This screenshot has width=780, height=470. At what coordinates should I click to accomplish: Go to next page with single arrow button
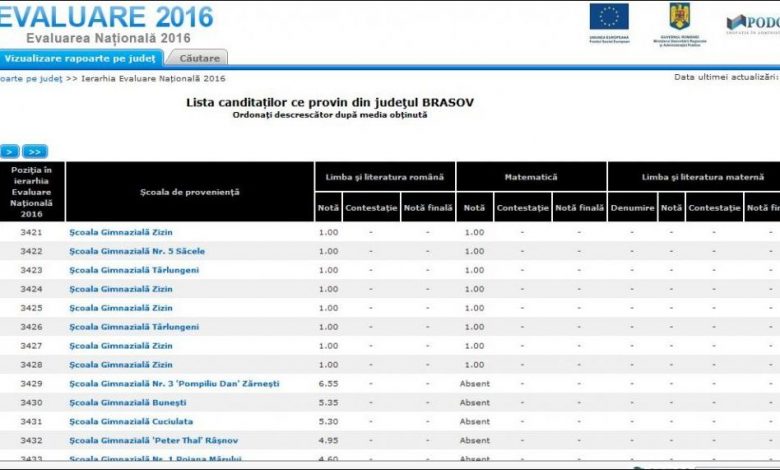pos(9,151)
